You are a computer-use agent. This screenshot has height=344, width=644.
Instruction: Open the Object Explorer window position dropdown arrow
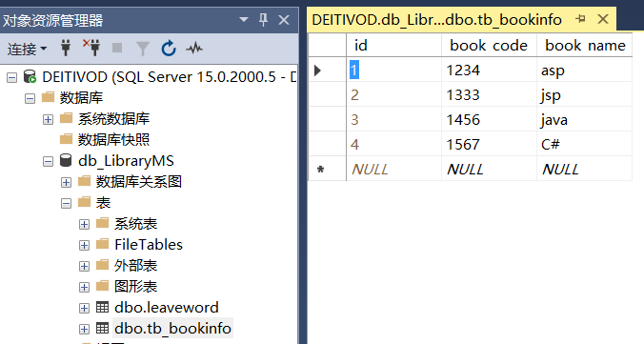point(244,19)
